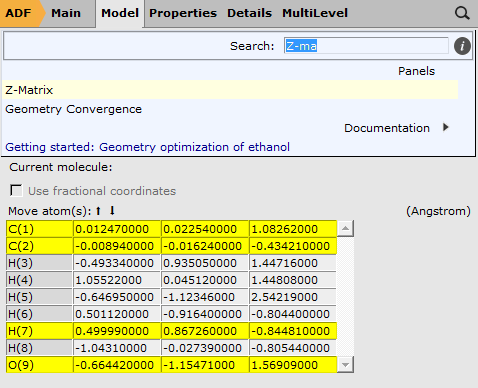Edit H(7) y value 0.867260000

(205, 331)
